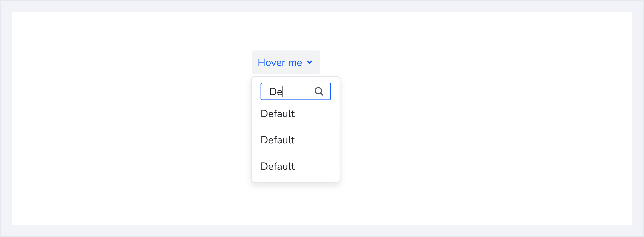Click the "Hover me" blue label text

click(x=280, y=63)
